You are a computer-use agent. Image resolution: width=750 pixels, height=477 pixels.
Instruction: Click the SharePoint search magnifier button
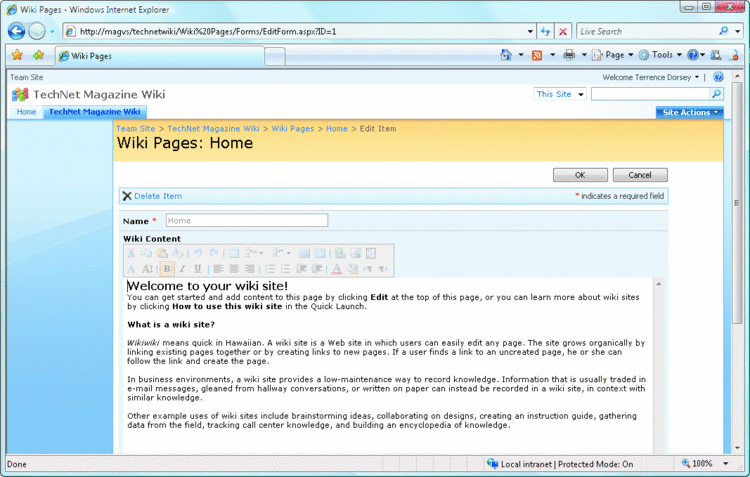tap(717, 94)
